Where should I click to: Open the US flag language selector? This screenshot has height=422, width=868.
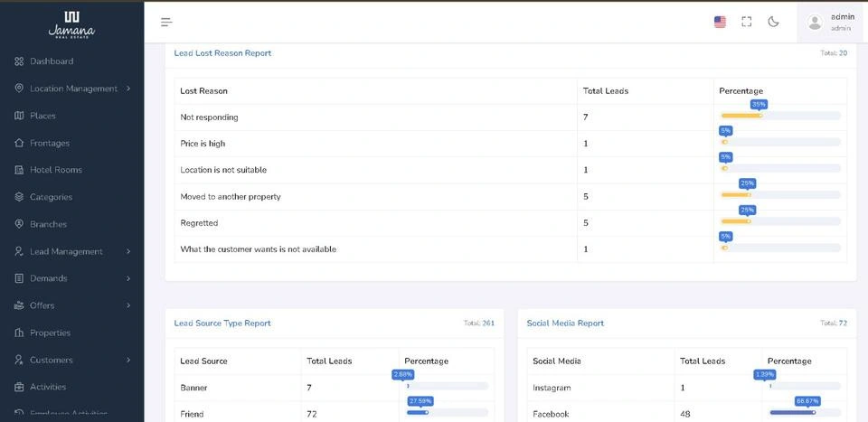click(x=720, y=22)
